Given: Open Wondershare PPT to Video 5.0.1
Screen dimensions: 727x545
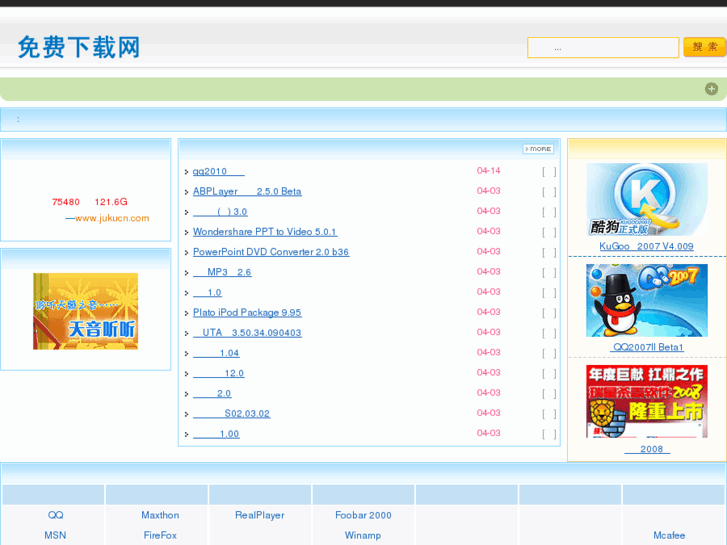Looking at the screenshot, I should (x=265, y=232).
